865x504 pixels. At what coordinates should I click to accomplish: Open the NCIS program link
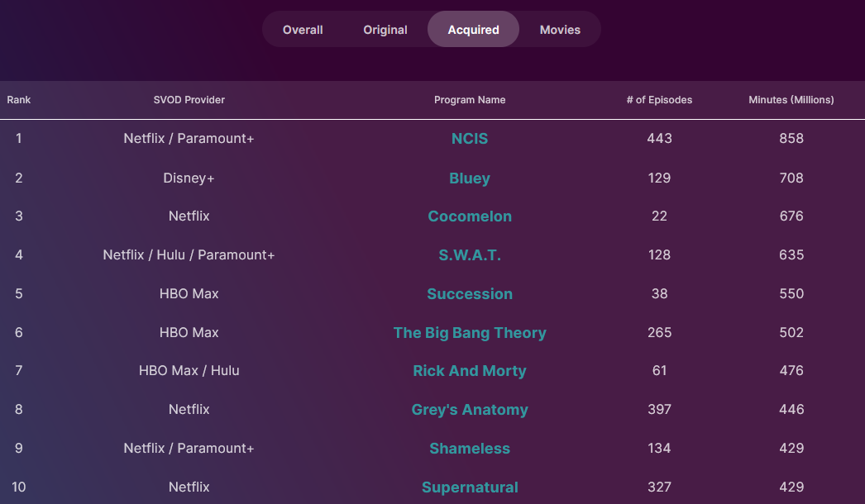coord(470,139)
